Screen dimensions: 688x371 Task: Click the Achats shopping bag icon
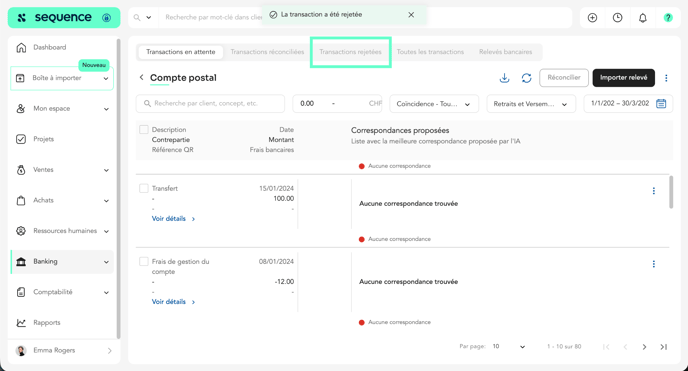coord(21,200)
